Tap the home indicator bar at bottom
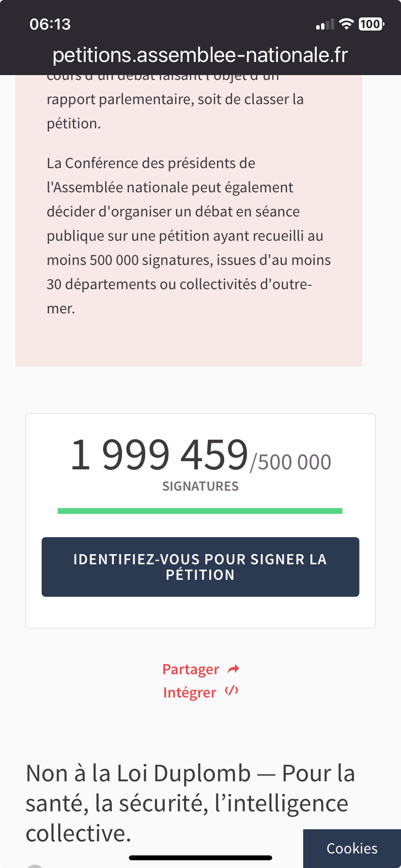The width and height of the screenshot is (401, 868). click(200, 858)
